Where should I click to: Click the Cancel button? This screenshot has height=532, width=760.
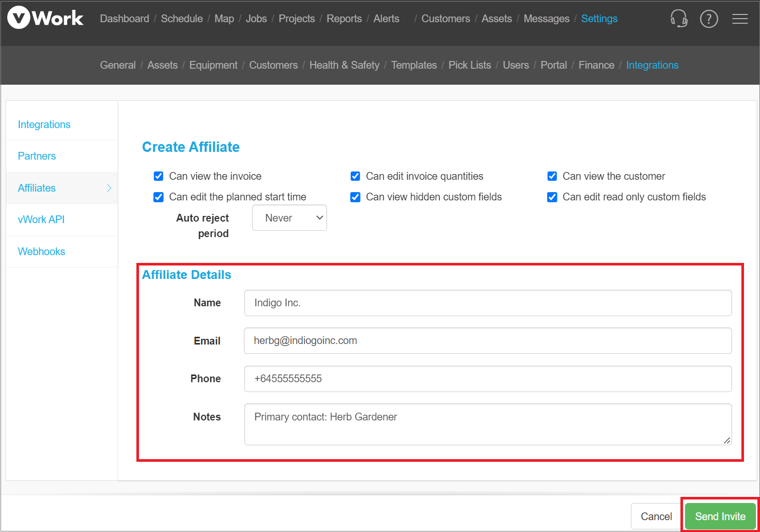tap(656, 517)
